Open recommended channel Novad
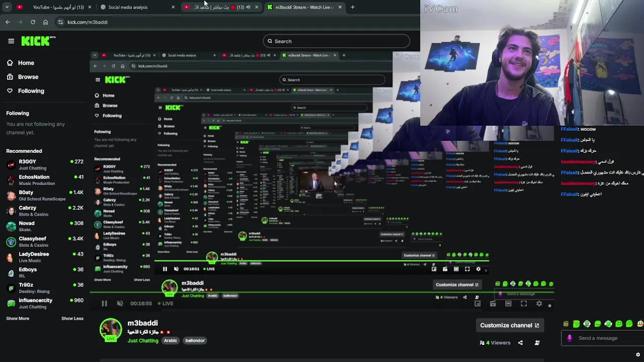The image size is (644, 362). click(x=44, y=226)
